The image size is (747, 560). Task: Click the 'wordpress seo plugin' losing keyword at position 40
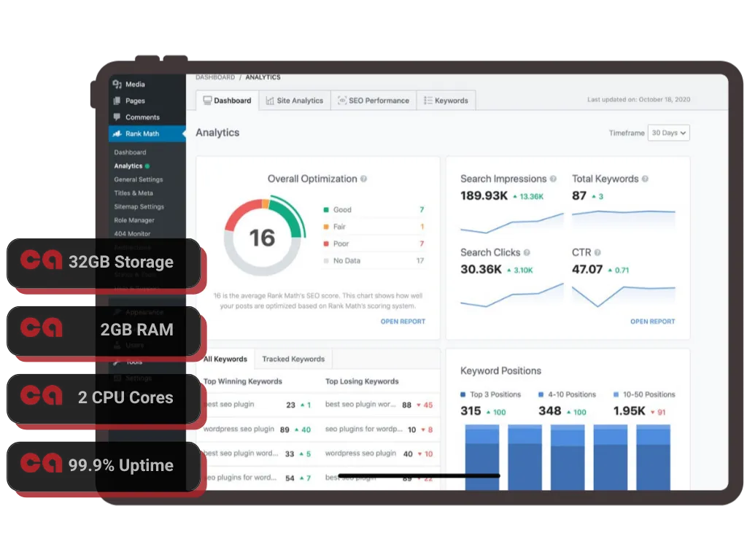click(360, 454)
